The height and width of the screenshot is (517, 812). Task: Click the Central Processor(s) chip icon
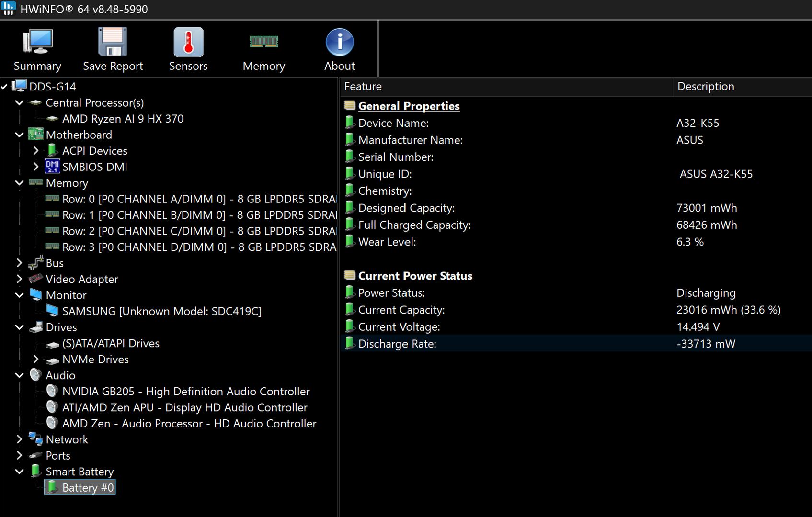point(35,102)
